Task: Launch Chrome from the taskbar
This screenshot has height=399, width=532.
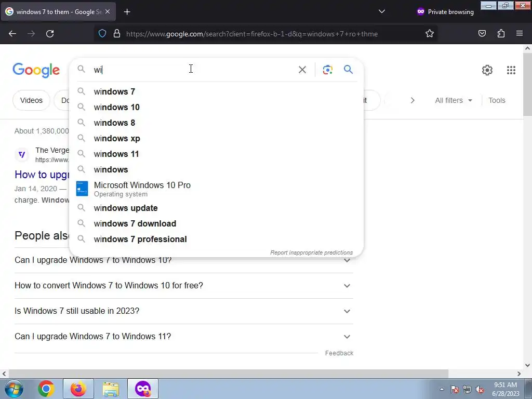Action: coord(46,389)
